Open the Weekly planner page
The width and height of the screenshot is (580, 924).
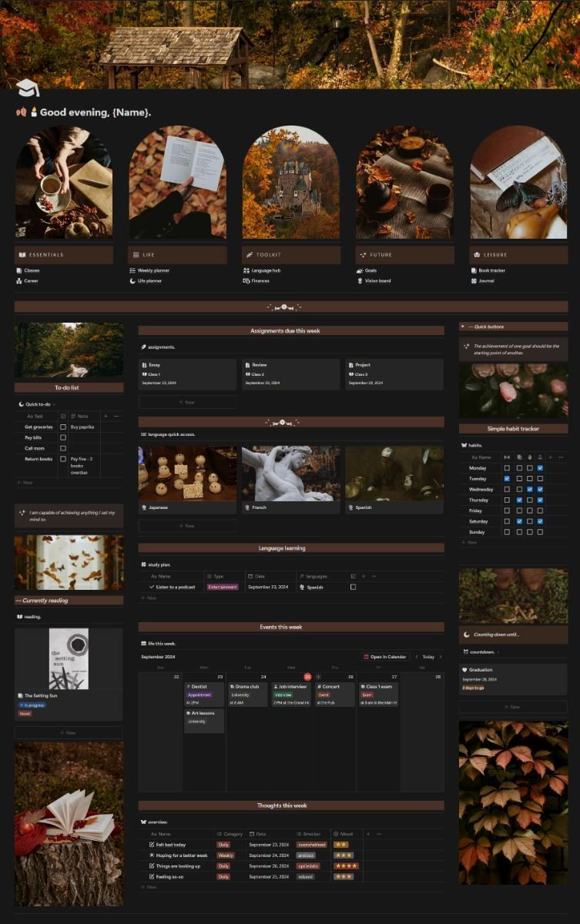[x=149, y=270]
